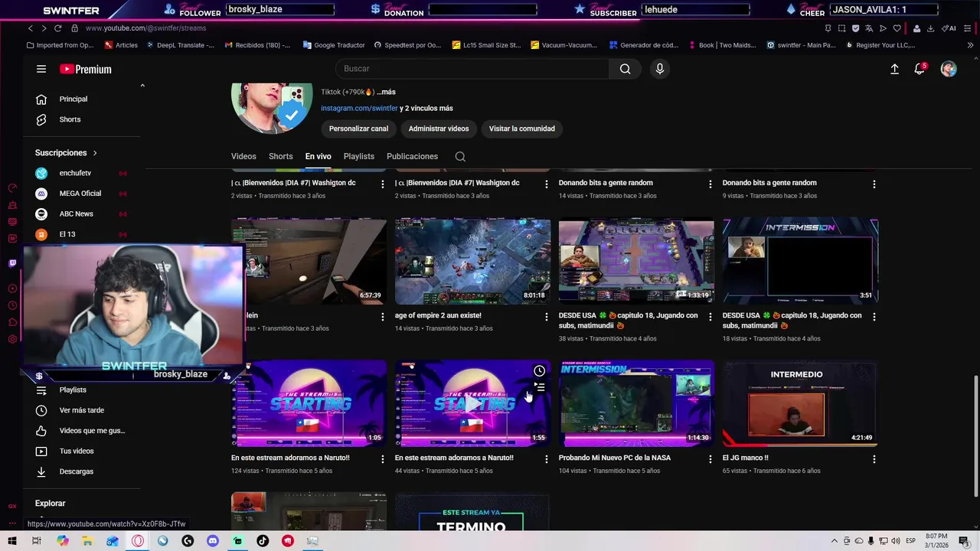Open the instagram.com/swintfer link
Image resolution: width=980 pixels, height=551 pixels.
pyautogui.click(x=359, y=109)
